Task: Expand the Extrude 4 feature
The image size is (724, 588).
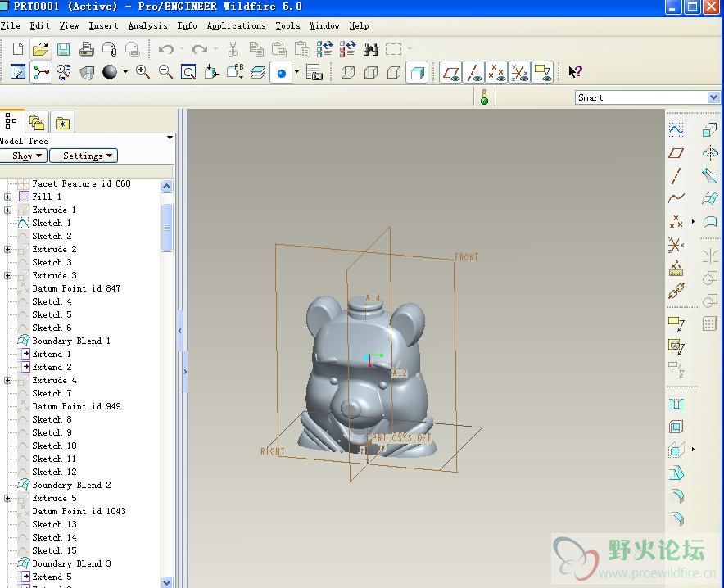Action: pos(8,380)
